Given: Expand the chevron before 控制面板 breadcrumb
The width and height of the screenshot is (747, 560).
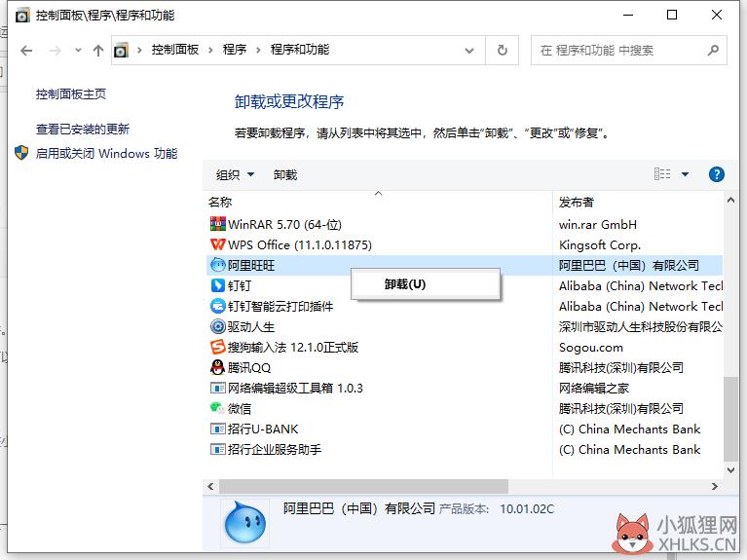Looking at the screenshot, I should tap(139, 50).
